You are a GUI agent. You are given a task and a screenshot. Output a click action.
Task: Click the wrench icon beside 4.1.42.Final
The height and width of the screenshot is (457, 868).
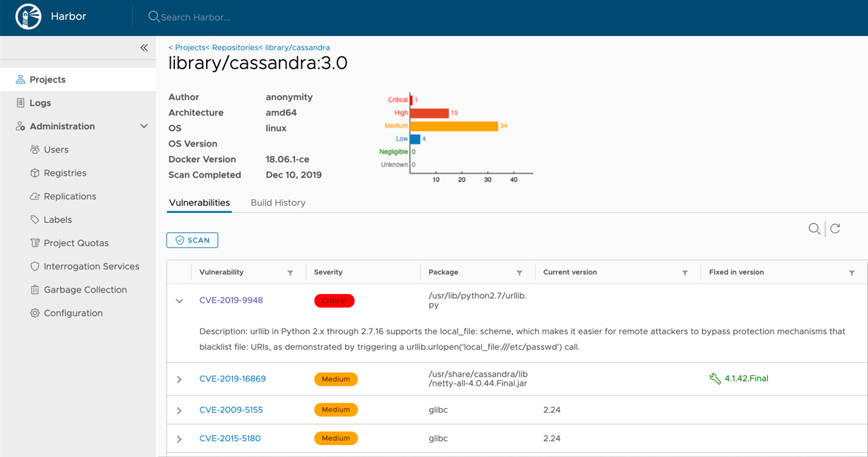click(715, 379)
